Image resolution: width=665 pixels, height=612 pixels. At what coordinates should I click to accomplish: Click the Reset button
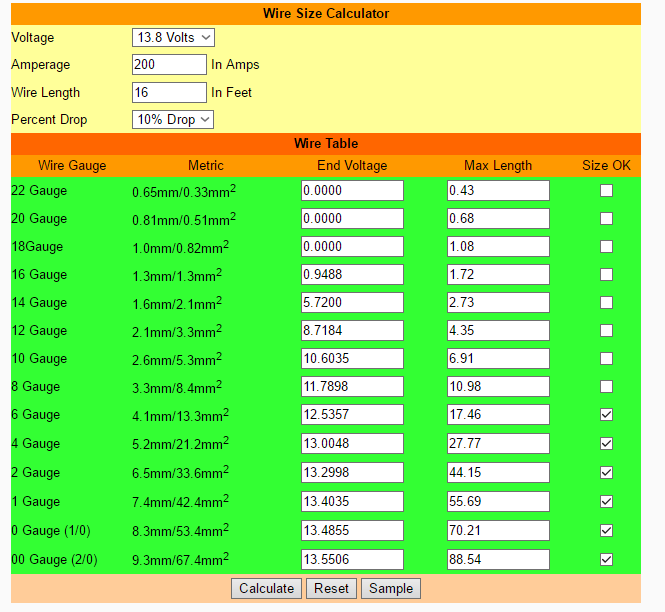coord(331,588)
